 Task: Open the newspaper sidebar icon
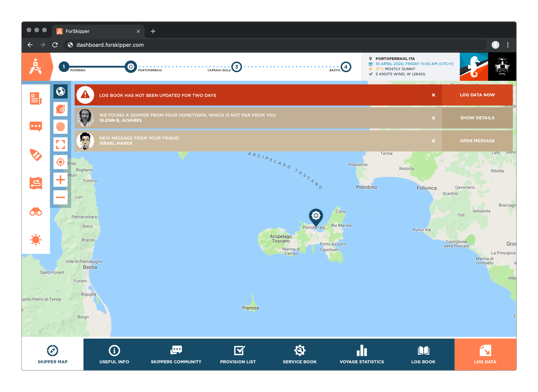36,98
